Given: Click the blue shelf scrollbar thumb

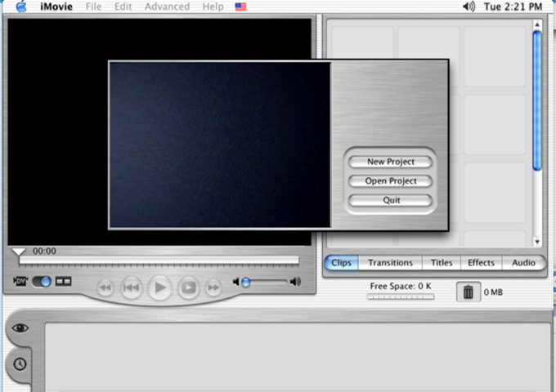Looking at the screenshot, I should (x=537, y=100).
